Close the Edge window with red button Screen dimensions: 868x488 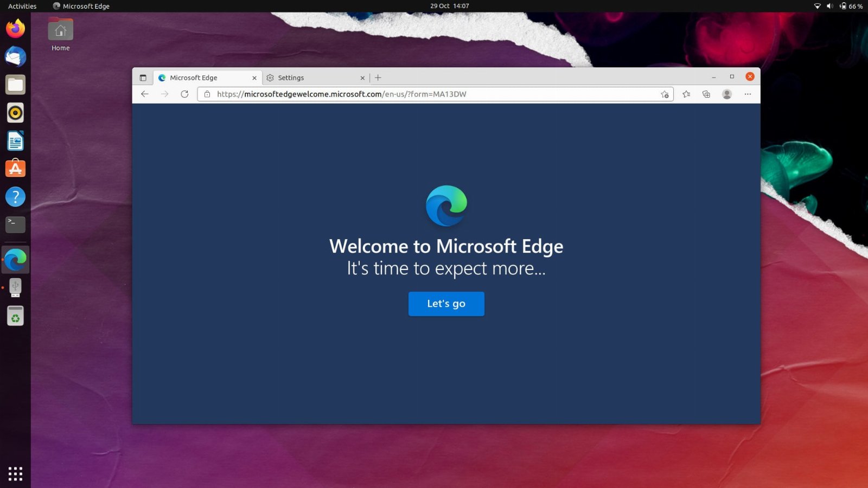[750, 76]
